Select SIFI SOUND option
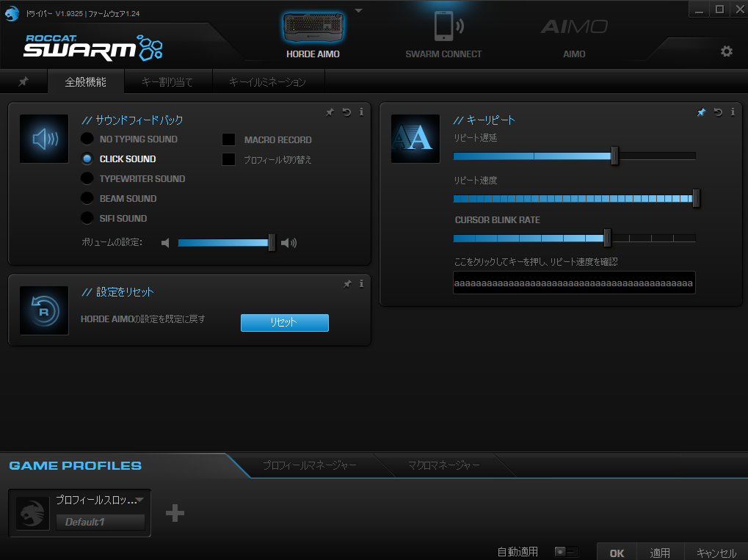 coord(87,218)
